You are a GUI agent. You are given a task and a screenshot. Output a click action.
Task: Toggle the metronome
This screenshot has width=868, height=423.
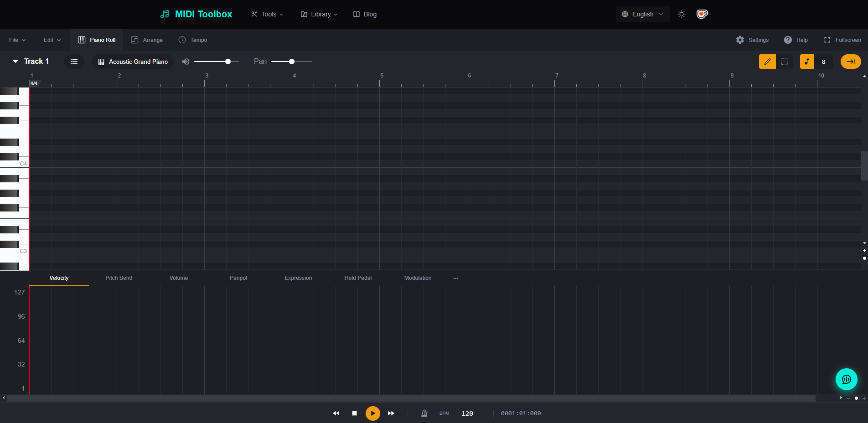[424, 413]
